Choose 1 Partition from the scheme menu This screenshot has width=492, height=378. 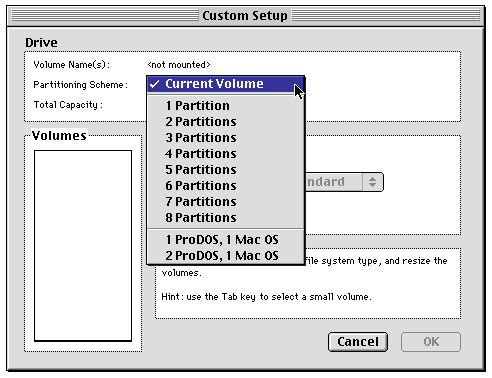pyautogui.click(x=226, y=106)
